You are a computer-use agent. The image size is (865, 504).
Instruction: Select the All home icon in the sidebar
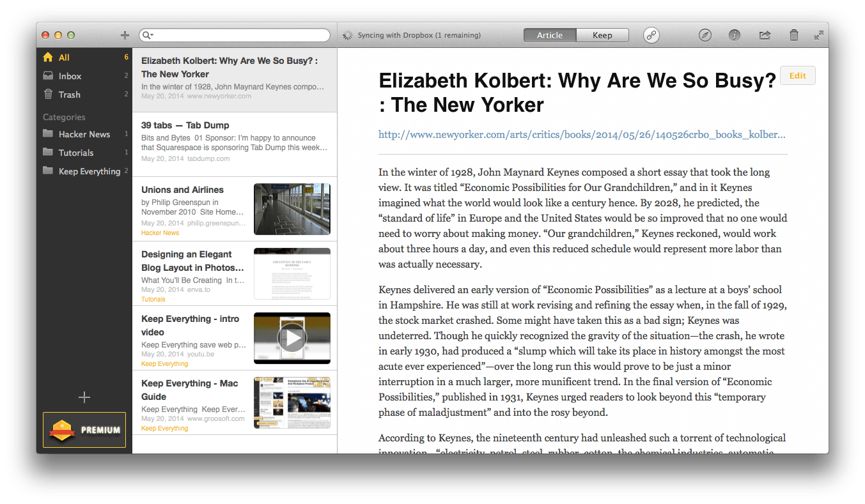[48, 57]
